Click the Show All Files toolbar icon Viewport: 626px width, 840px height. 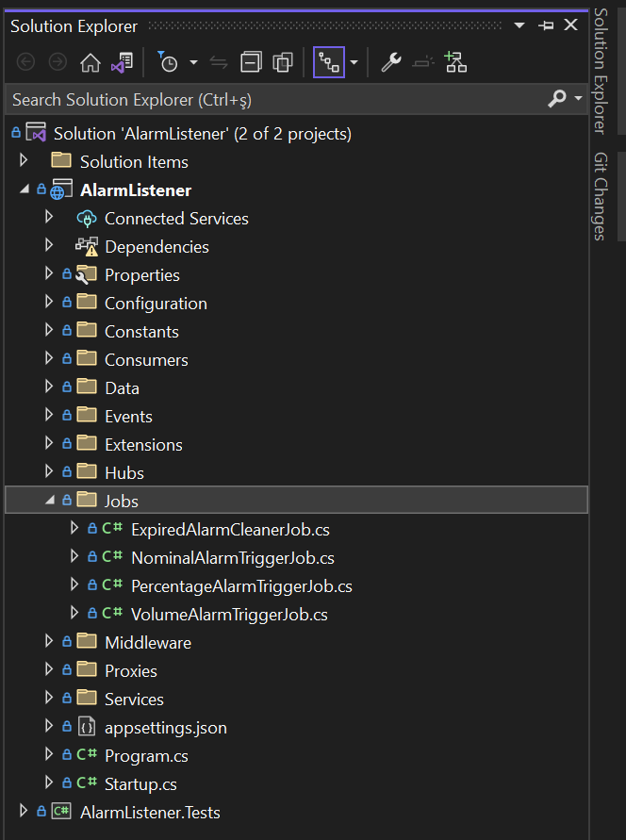coord(283,63)
